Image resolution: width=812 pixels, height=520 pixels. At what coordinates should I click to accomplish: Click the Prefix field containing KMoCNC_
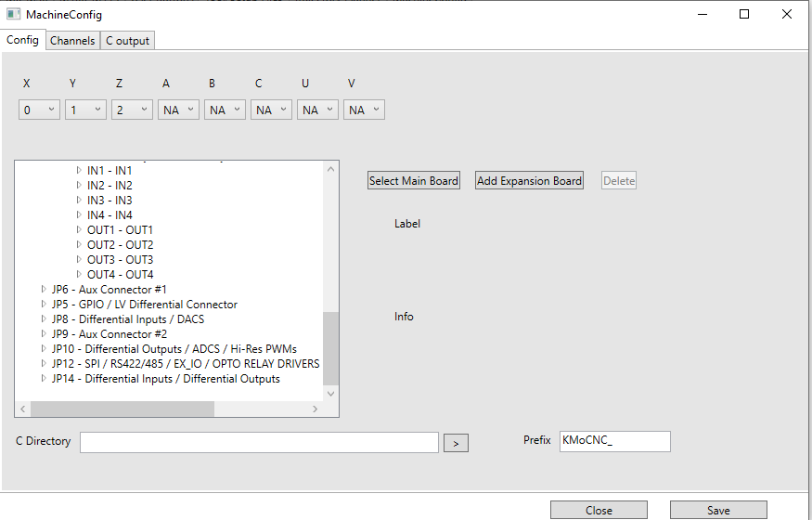(613, 441)
